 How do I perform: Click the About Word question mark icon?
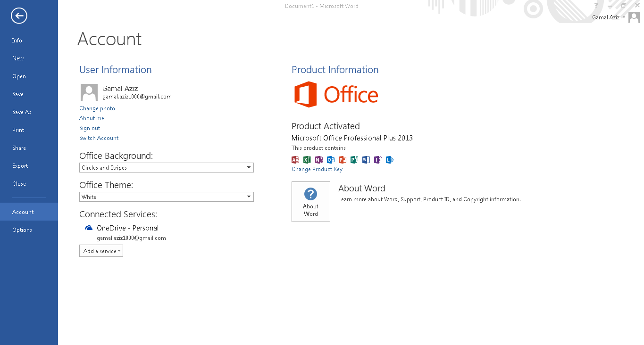click(310, 194)
